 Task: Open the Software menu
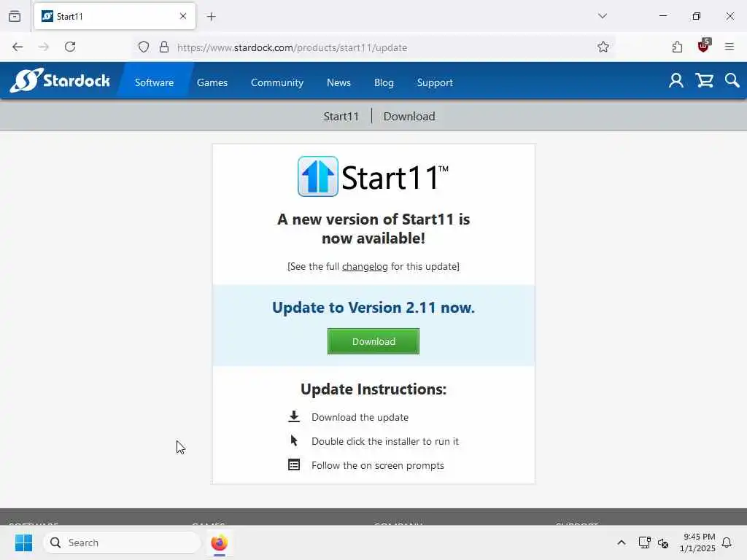155,82
